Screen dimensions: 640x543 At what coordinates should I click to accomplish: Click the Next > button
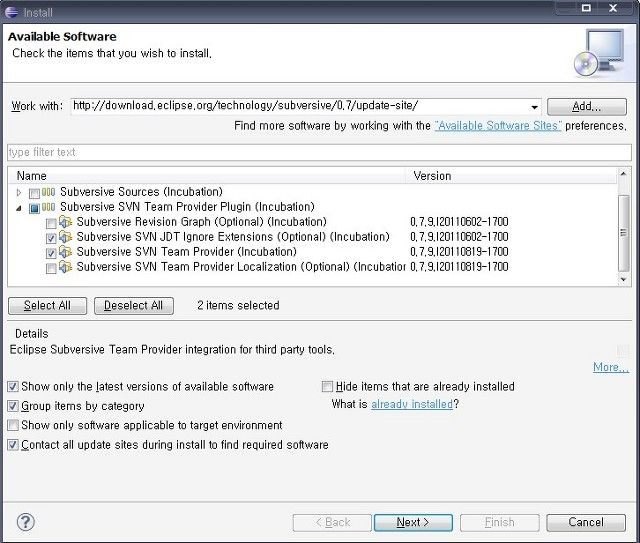point(413,522)
